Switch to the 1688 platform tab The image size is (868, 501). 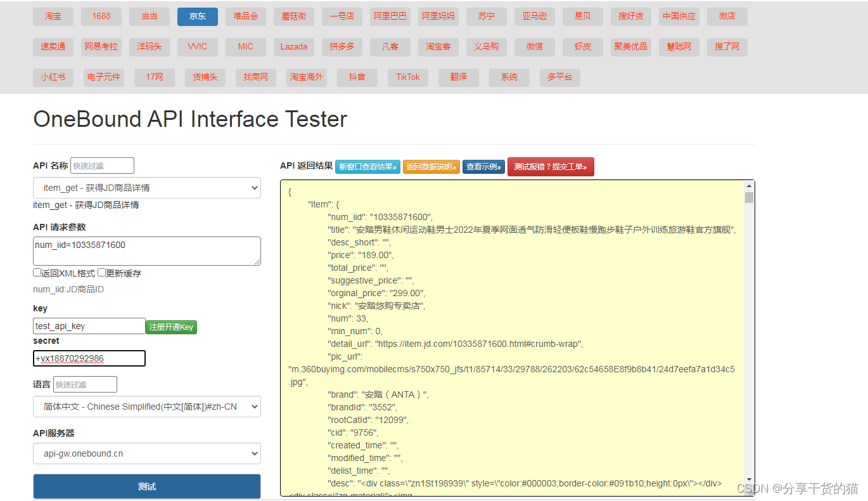[101, 16]
